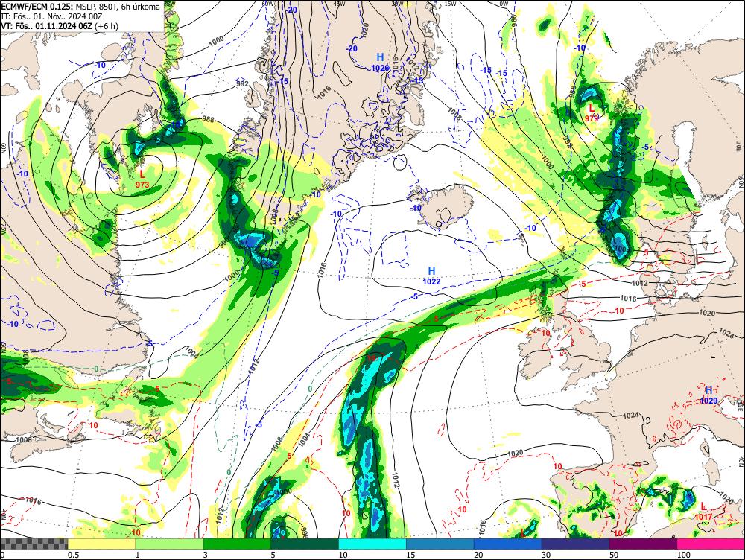This screenshot has height=560, width=745.
Task: Click the '15' value on the legend scale
Action: [x=410, y=555]
